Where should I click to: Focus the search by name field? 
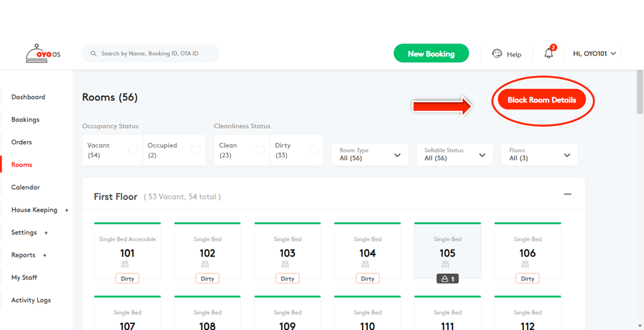[151, 53]
